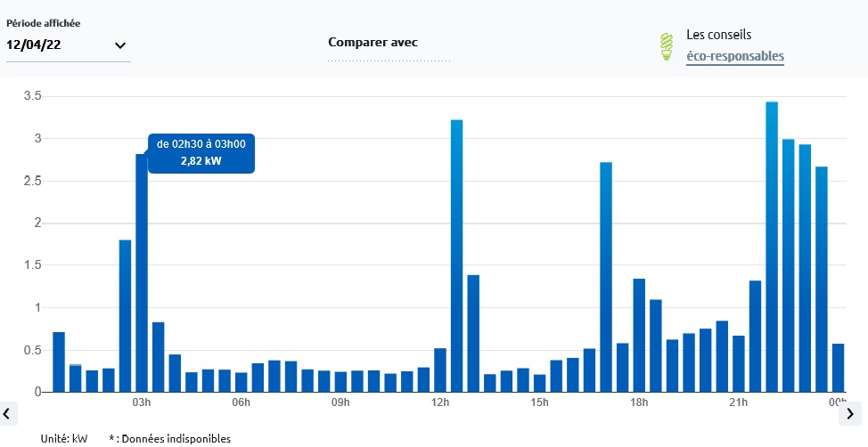868x447 pixels.
Task: Click the 06h label on time axis
Action: click(x=241, y=402)
